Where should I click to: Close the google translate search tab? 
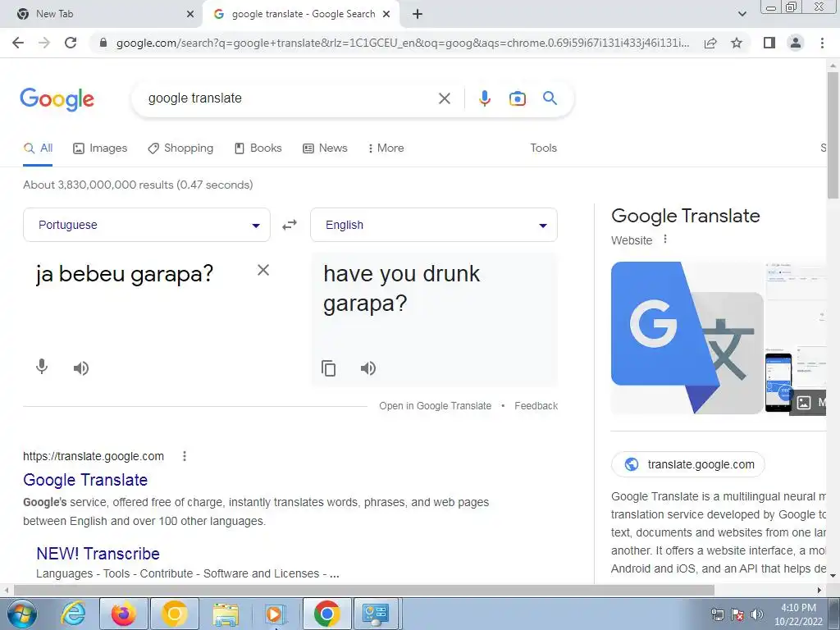[x=386, y=14]
